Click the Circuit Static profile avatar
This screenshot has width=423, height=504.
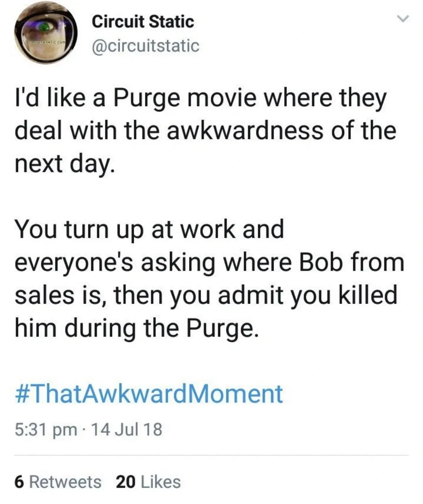[46, 33]
